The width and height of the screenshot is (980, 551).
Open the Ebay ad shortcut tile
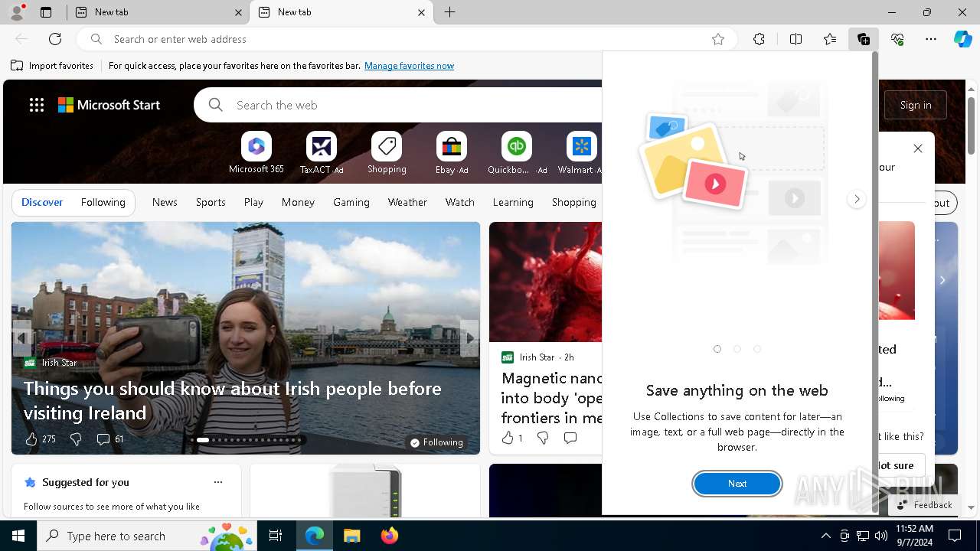pyautogui.click(x=452, y=153)
